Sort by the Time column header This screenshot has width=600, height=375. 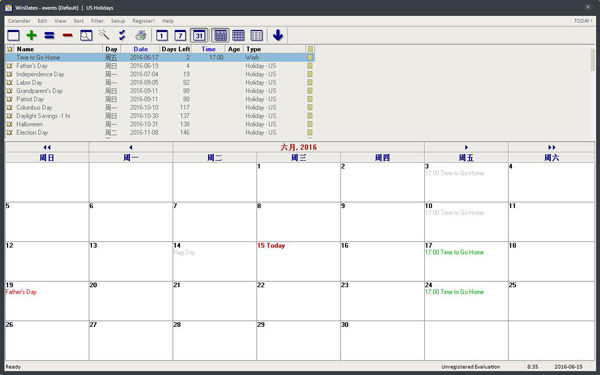tap(208, 49)
